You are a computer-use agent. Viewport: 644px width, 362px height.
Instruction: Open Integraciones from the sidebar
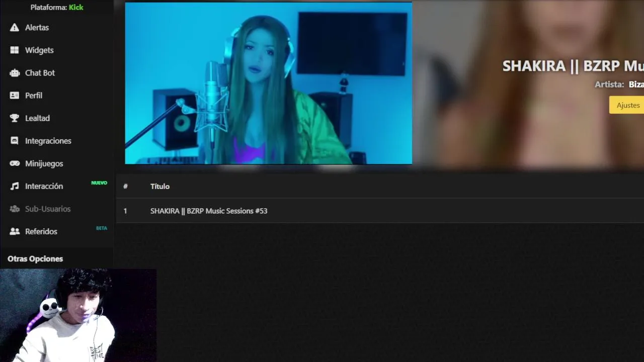(48, 141)
